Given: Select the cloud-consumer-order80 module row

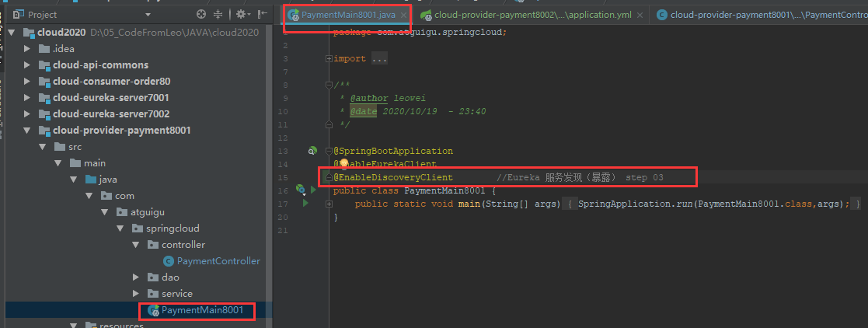Looking at the screenshot, I should pos(139,82).
